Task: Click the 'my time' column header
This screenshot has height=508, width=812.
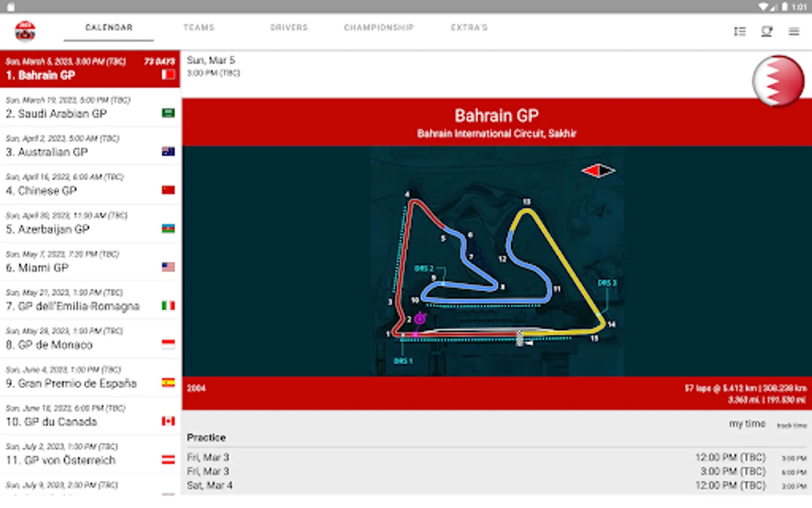Action: pyautogui.click(x=747, y=424)
